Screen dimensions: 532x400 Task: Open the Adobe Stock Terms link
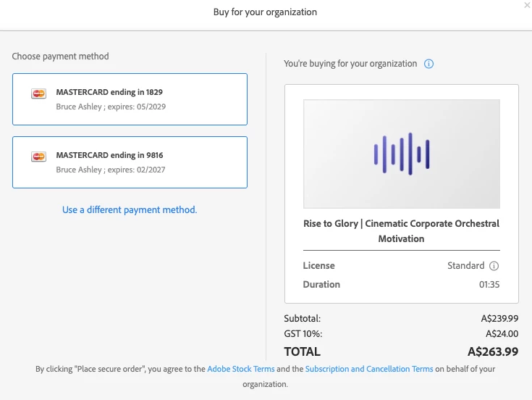coord(241,369)
